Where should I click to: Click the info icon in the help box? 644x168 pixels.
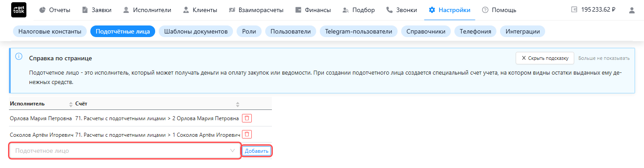(19, 56)
